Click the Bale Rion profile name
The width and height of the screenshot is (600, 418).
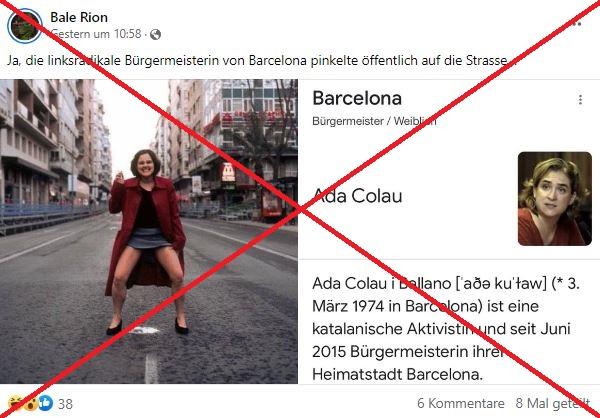coord(79,17)
